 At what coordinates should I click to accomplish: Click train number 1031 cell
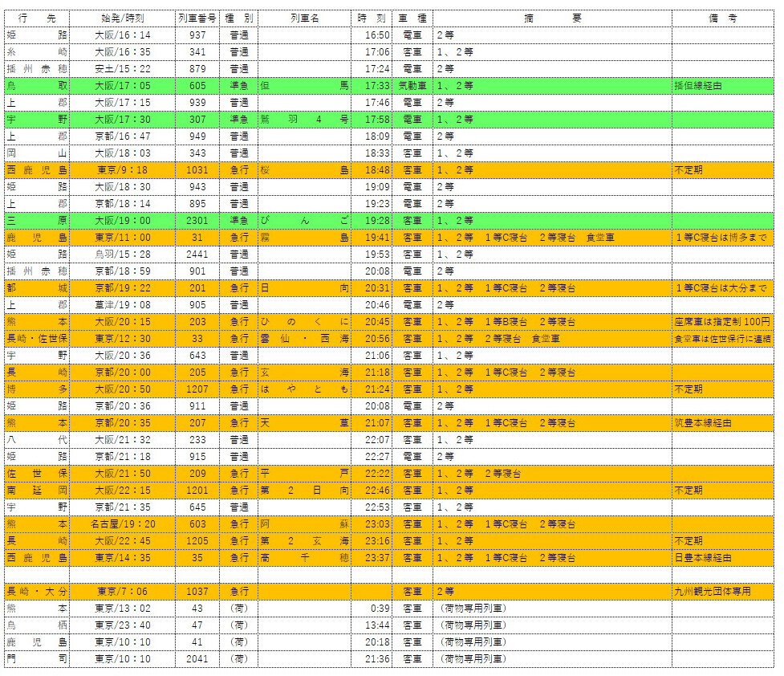pyautogui.click(x=197, y=170)
